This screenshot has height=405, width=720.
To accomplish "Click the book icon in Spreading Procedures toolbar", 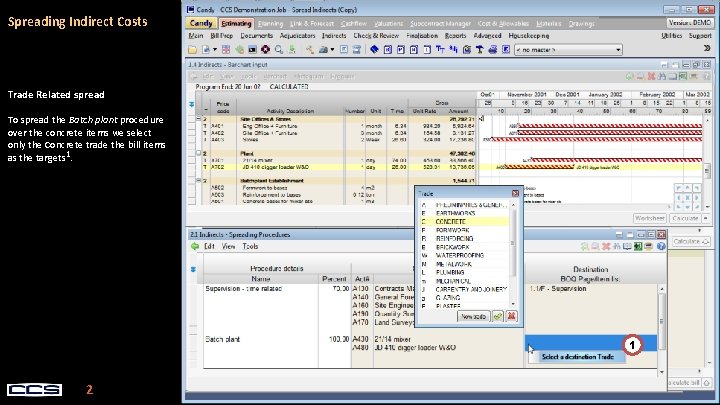I will tap(627, 247).
